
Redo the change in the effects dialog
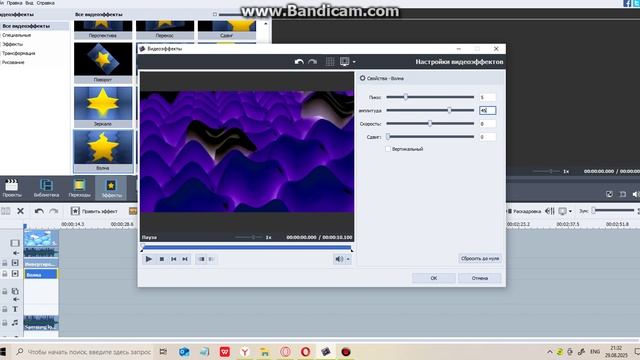[312, 62]
